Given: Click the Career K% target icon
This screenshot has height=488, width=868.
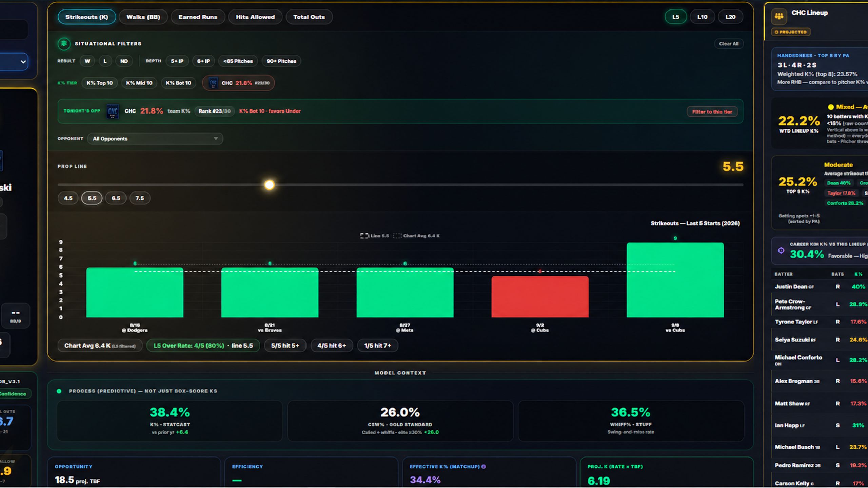Looking at the screenshot, I should coord(781,251).
